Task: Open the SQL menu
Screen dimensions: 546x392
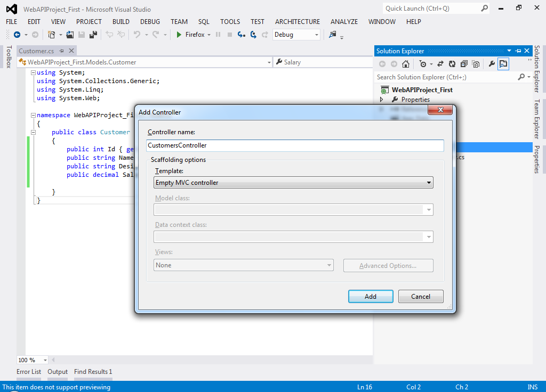Action: (x=204, y=21)
